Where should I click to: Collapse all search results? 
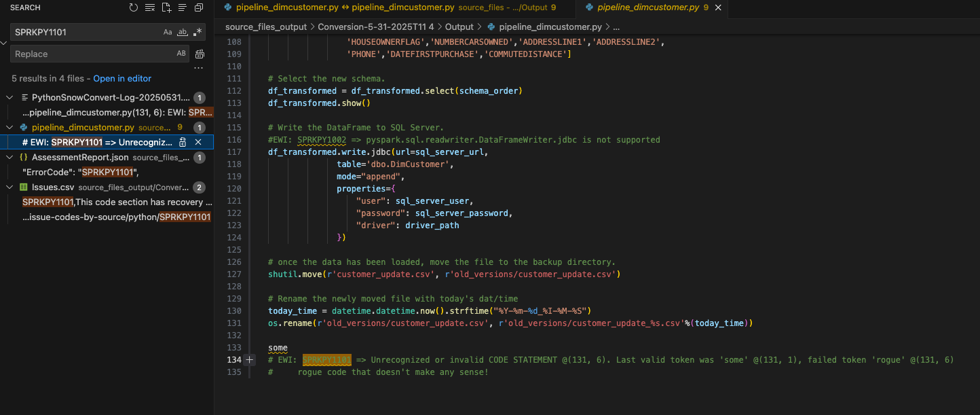pos(199,8)
